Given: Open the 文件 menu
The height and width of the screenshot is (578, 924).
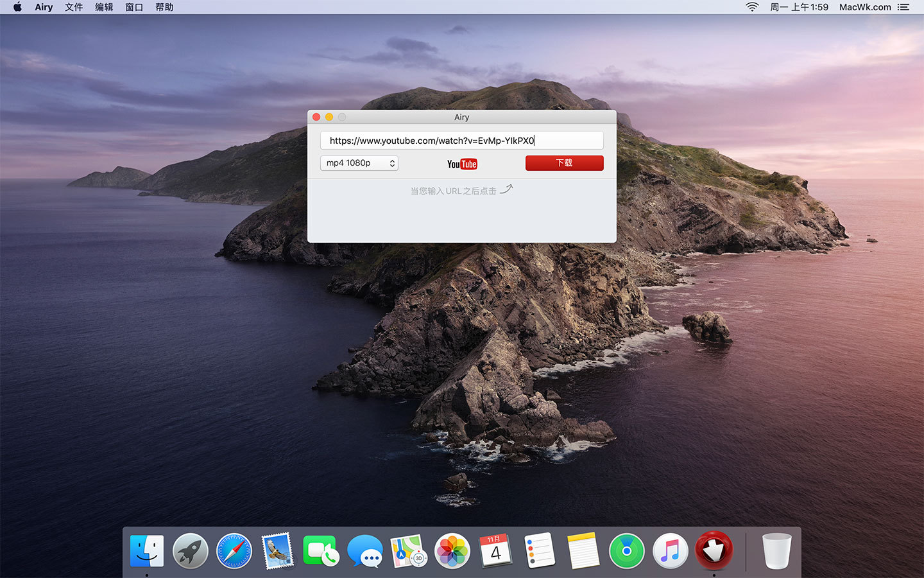Looking at the screenshot, I should click(74, 7).
